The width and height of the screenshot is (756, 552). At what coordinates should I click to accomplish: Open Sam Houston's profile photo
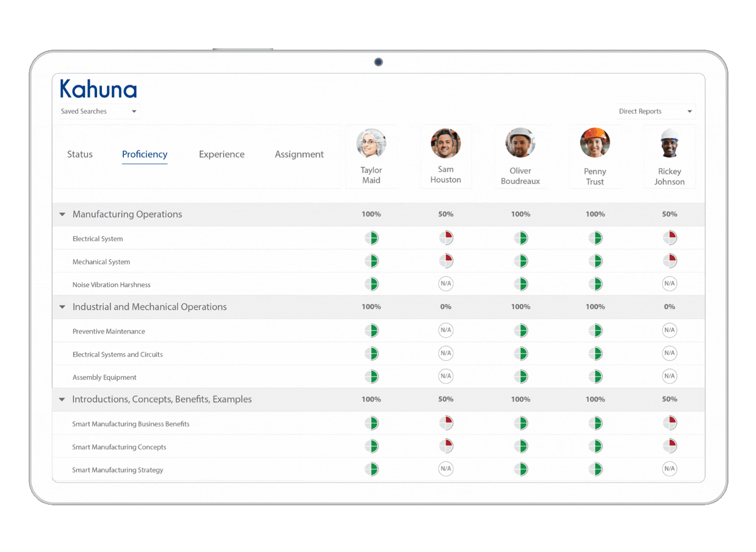(446, 143)
